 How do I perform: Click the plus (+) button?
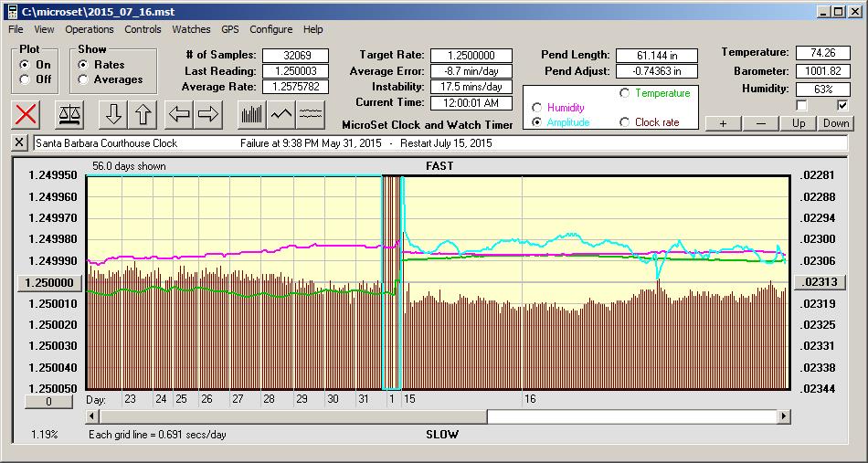tap(723, 123)
